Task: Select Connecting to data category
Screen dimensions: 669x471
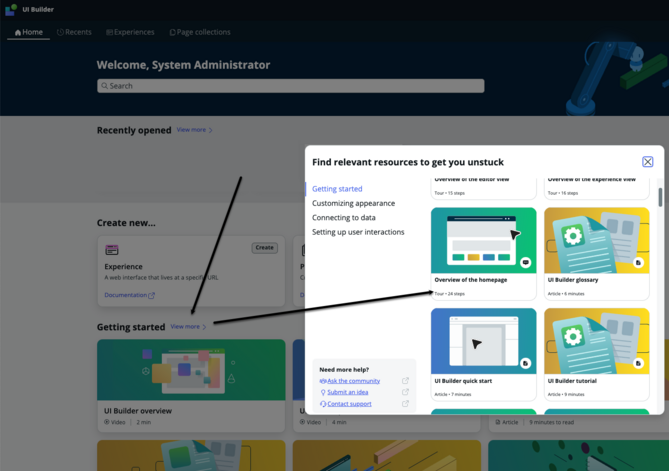Action: (343, 218)
